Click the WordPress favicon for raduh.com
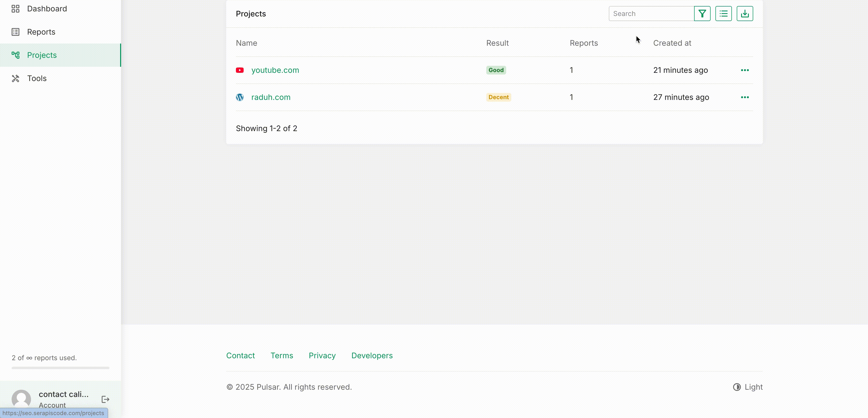 240,97
